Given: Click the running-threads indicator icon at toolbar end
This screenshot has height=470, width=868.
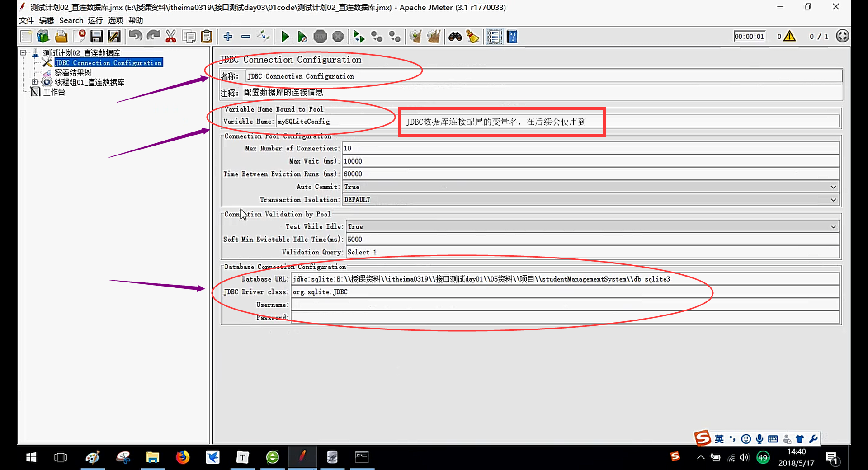Looking at the screenshot, I should [x=842, y=36].
